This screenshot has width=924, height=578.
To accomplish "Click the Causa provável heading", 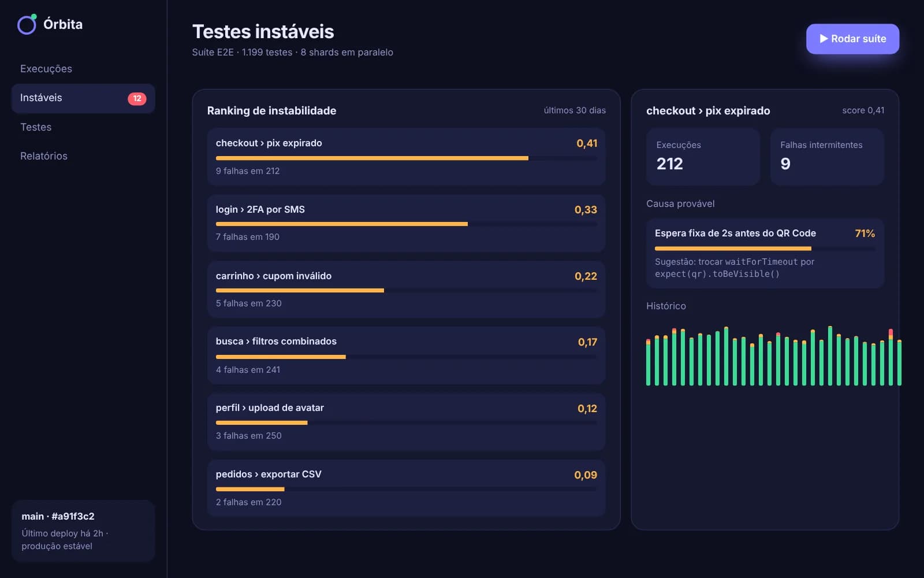I will coord(680,204).
